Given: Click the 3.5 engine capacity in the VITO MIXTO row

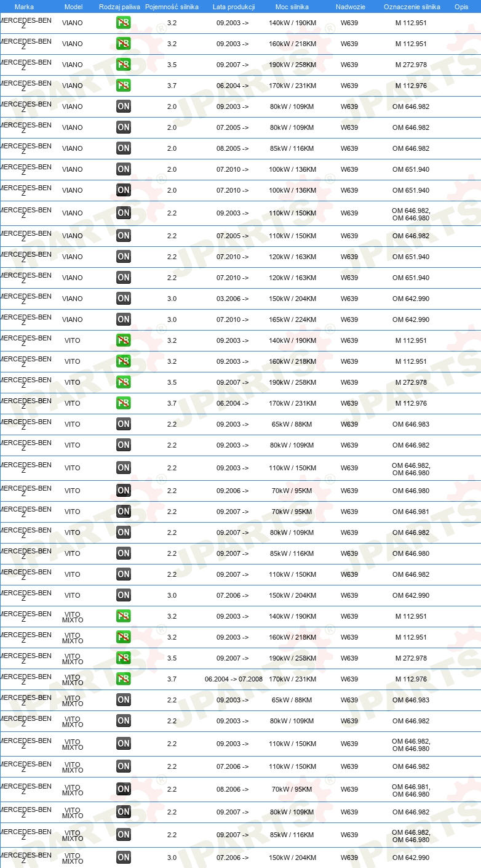Looking at the screenshot, I should click(172, 658).
